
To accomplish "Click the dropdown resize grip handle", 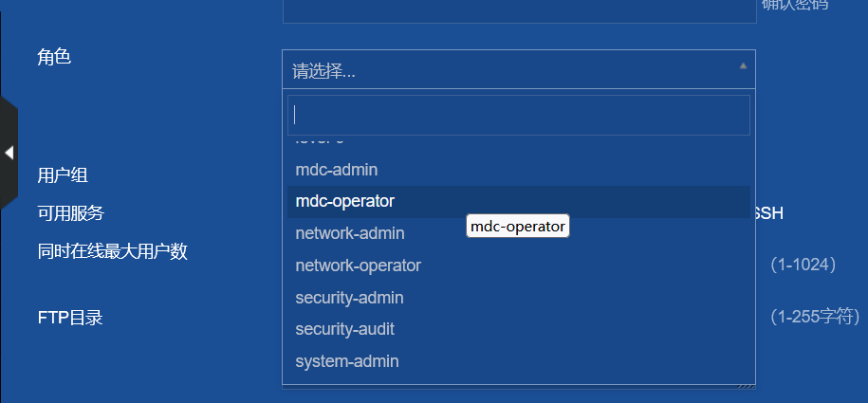I will click(x=747, y=385).
